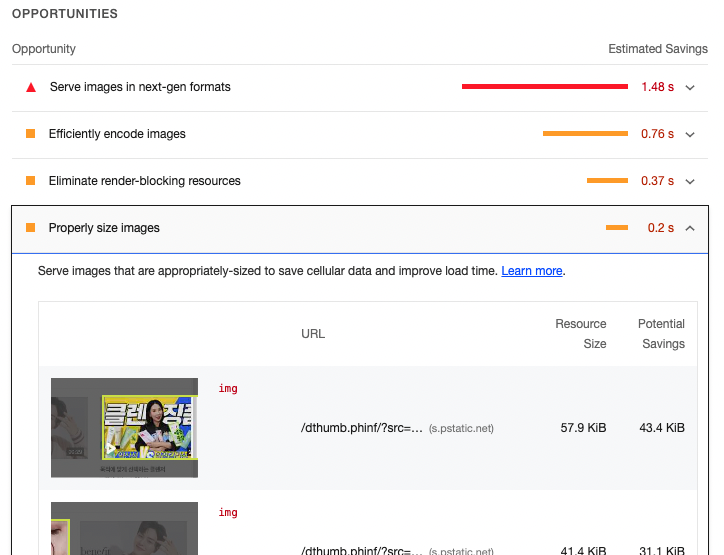
Task: Click Efficiently encode images title
Action: (117, 134)
